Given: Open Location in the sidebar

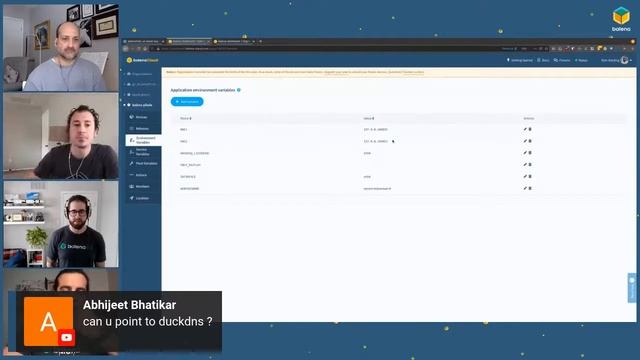Looking at the screenshot, I should (143, 198).
